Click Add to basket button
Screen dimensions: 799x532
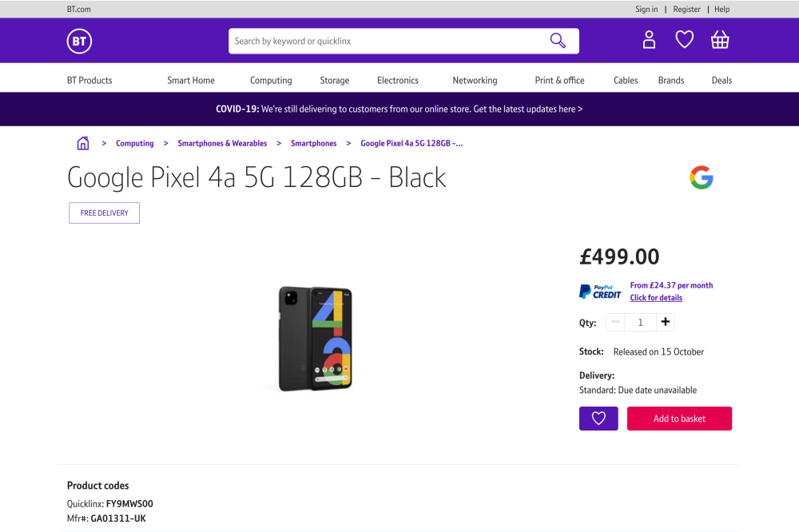pos(679,419)
